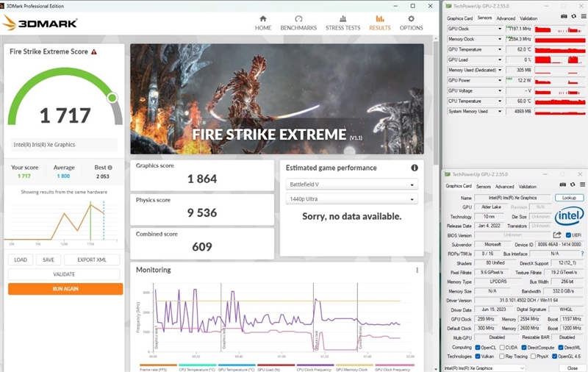
Task: Click the Bus Interface question mark in GPU-Z
Action: click(582, 254)
